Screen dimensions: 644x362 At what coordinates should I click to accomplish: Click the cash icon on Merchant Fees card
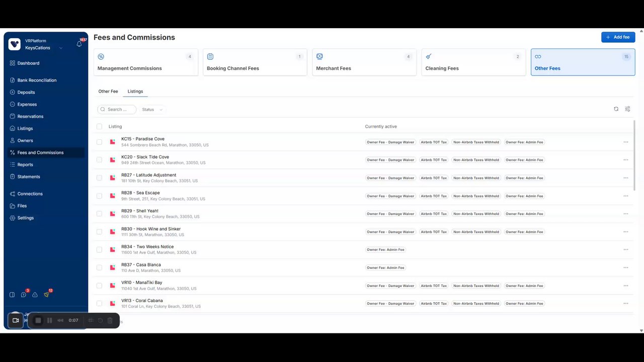(x=319, y=57)
